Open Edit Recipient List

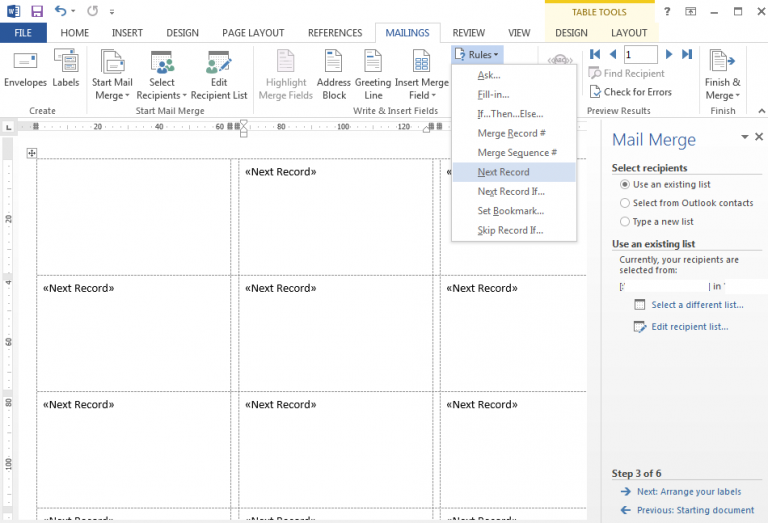tap(218, 75)
